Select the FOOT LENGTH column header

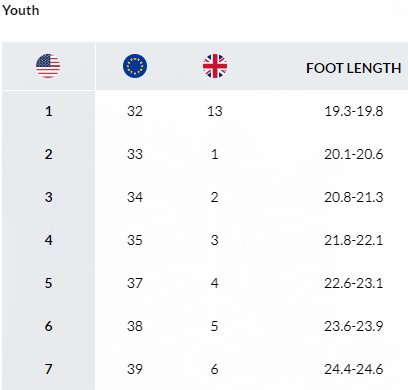(x=353, y=68)
